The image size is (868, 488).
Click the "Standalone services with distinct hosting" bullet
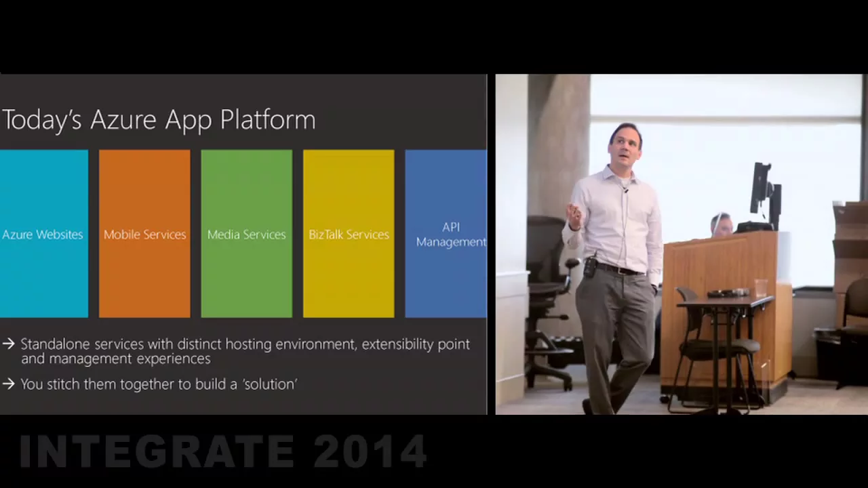(236, 351)
